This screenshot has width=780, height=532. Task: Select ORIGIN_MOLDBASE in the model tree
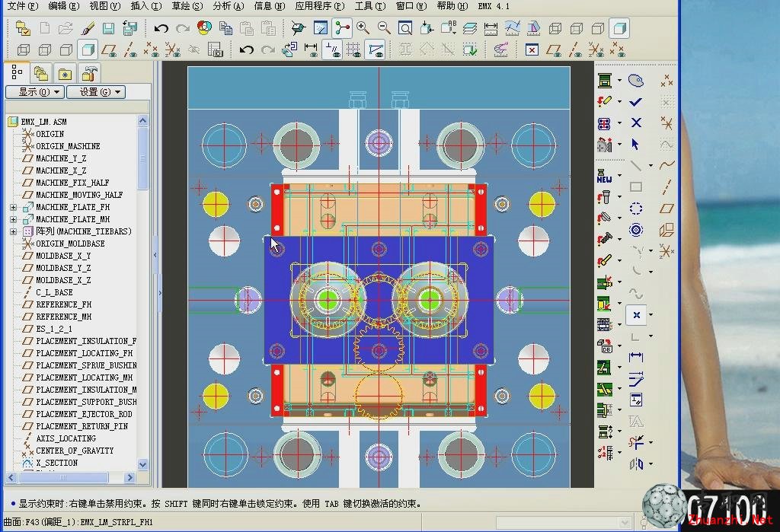point(70,244)
